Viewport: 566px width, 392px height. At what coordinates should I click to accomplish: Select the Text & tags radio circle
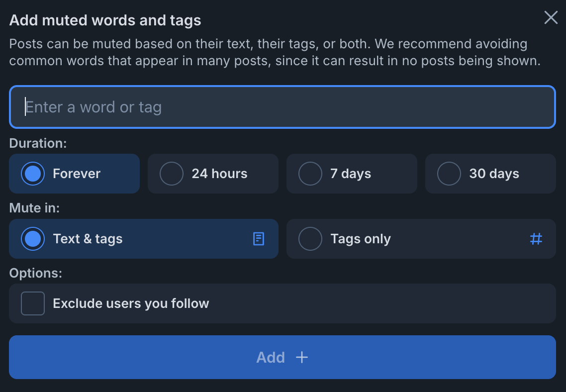click(33, 239)
